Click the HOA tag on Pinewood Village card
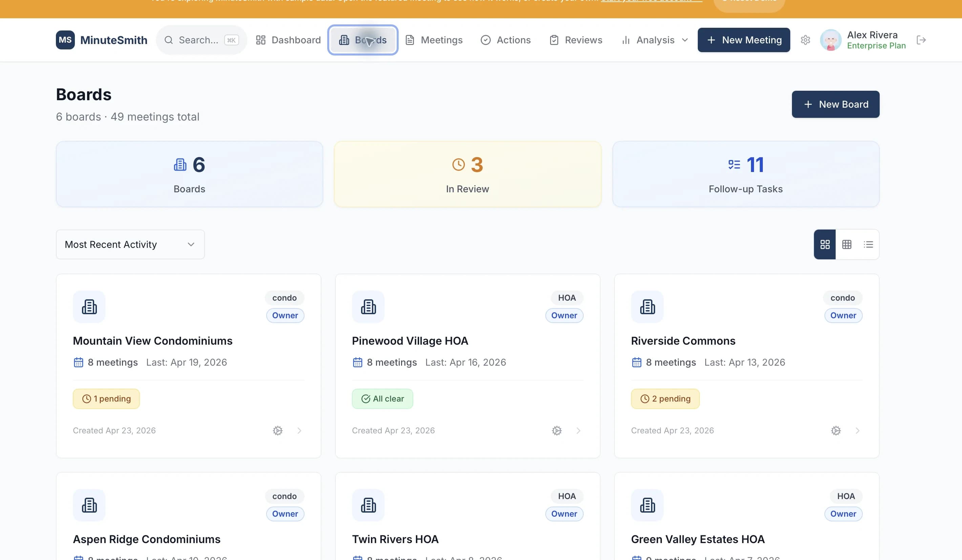 (x=566, y=298)
